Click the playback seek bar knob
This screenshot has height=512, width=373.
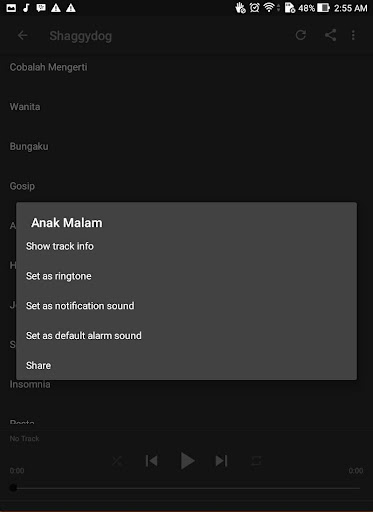click(x=13, y=488)
